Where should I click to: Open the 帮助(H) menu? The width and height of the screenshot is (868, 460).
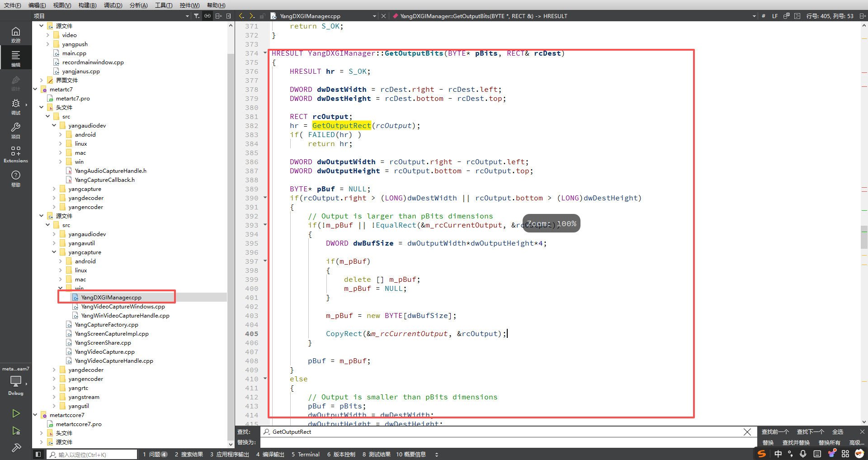[216, 5]
